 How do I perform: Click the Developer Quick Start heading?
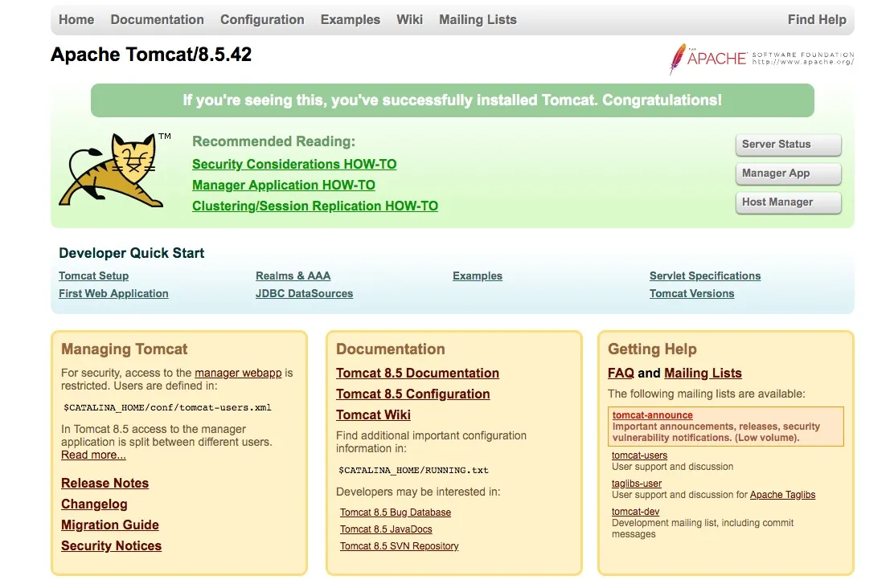pos(131,253)
